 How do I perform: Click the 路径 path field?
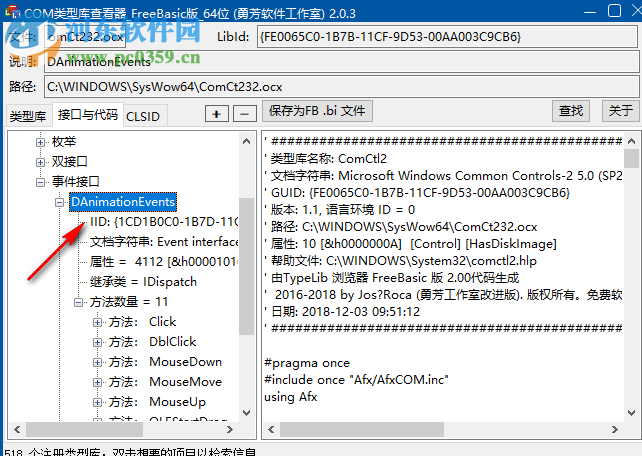click(x=341, y=87)
